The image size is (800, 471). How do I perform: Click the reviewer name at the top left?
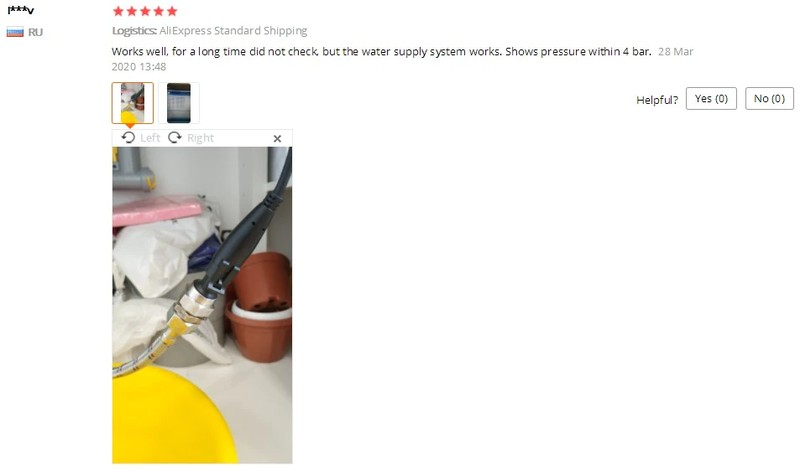click(20, 10)
